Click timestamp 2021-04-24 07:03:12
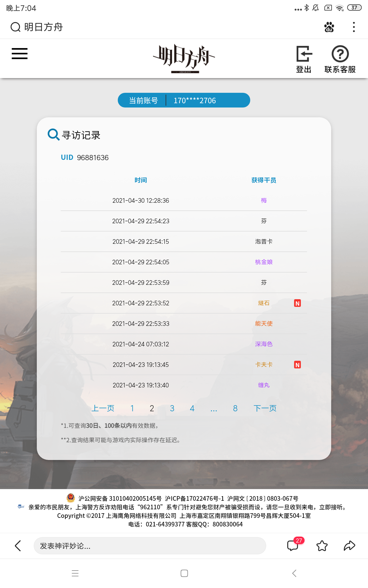This screenshot has width=368, height=588. [x=141, y=344]
